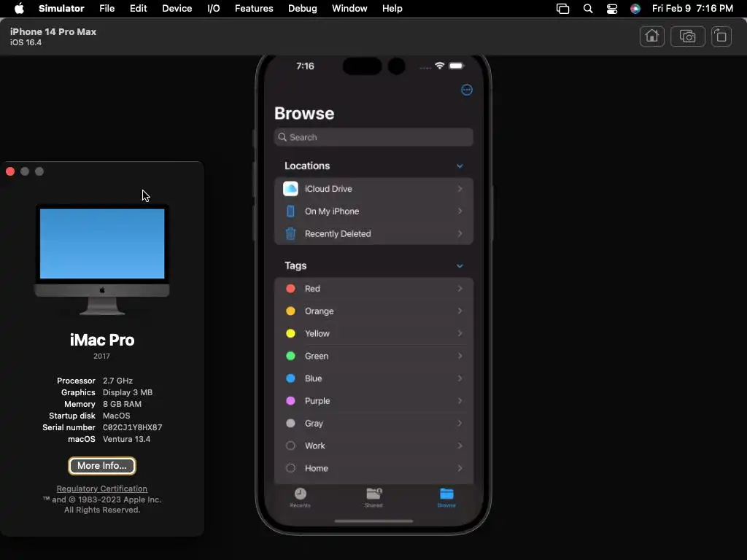Take a screenshot with the Simulator camera icon
This screenshot has width=747, height=560.
687,36
